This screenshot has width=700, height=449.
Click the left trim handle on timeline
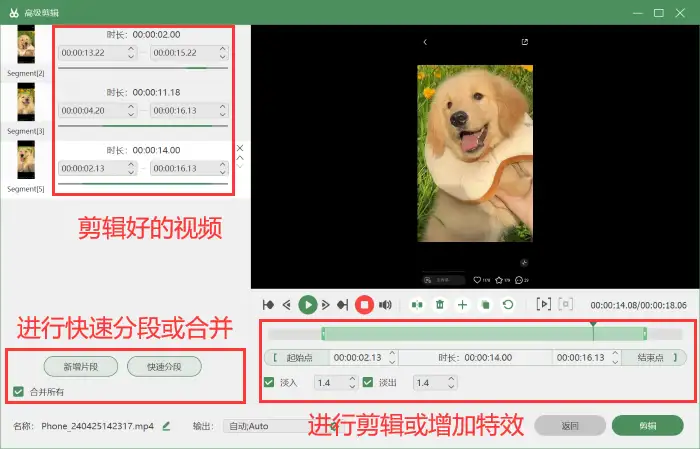click(x=323, y=333)
